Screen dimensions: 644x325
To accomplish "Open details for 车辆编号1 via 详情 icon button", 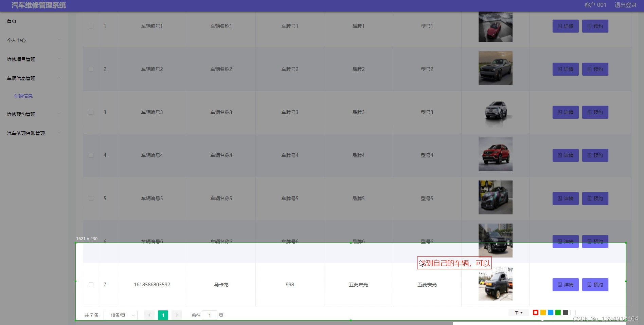I will 565,26.
